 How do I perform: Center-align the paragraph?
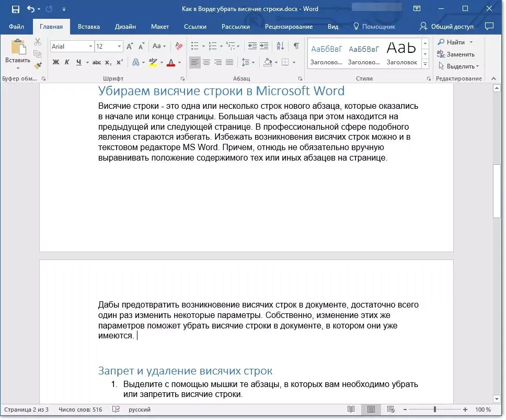point(206,62)
